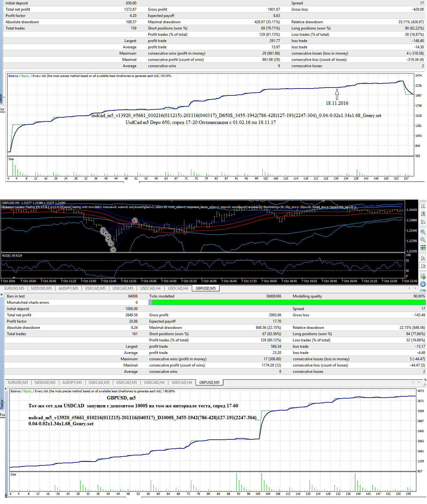Switch chart to line chart mode
Viewport: 427px width, 504px height.
point(423,222)
